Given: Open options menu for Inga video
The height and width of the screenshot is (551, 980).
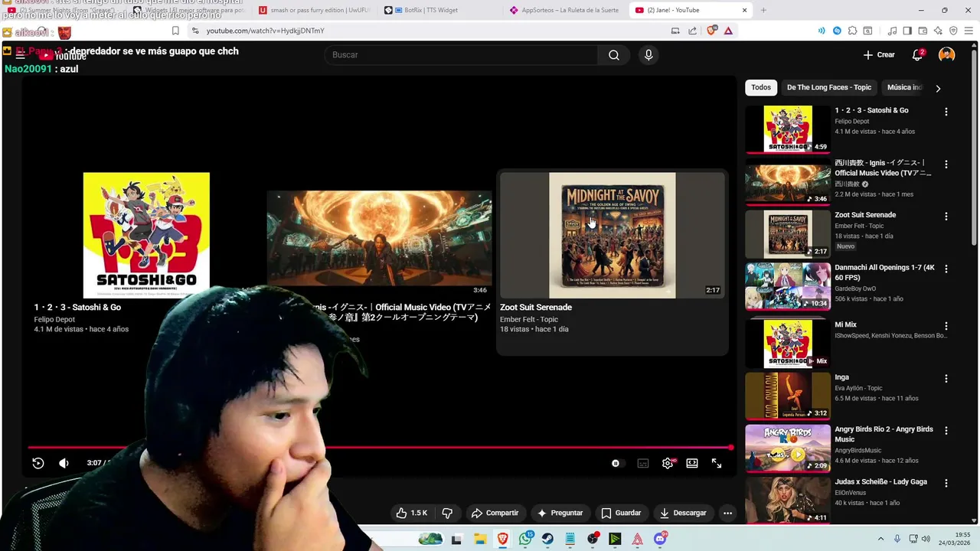Looking at the screenshot, I should [946, 379].
